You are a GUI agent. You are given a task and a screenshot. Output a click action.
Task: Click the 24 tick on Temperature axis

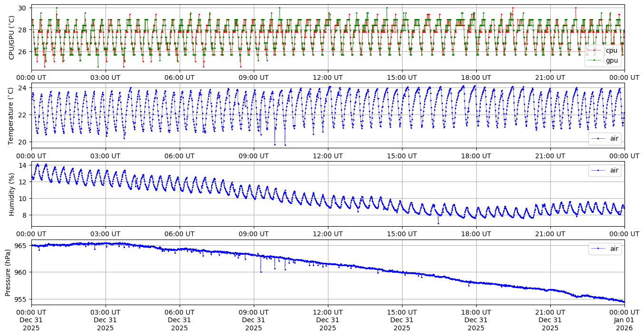tap(22, 88)
